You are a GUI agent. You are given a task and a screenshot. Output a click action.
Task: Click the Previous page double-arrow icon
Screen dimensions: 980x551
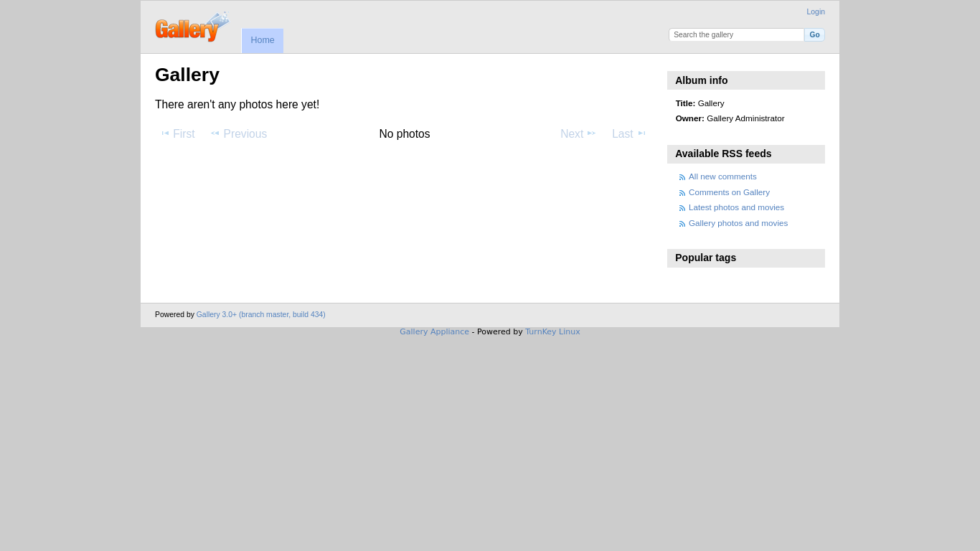[215, 133]
